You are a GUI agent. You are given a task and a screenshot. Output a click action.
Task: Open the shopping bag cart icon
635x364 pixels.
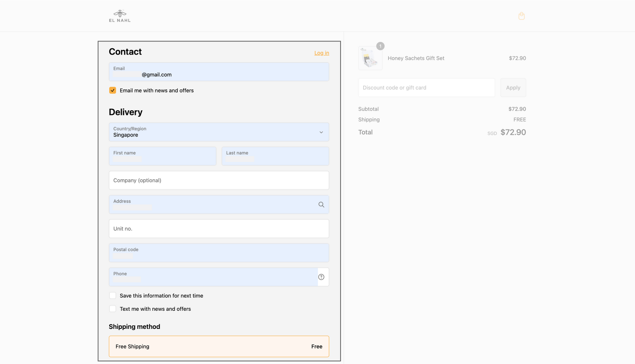(521, 16)
